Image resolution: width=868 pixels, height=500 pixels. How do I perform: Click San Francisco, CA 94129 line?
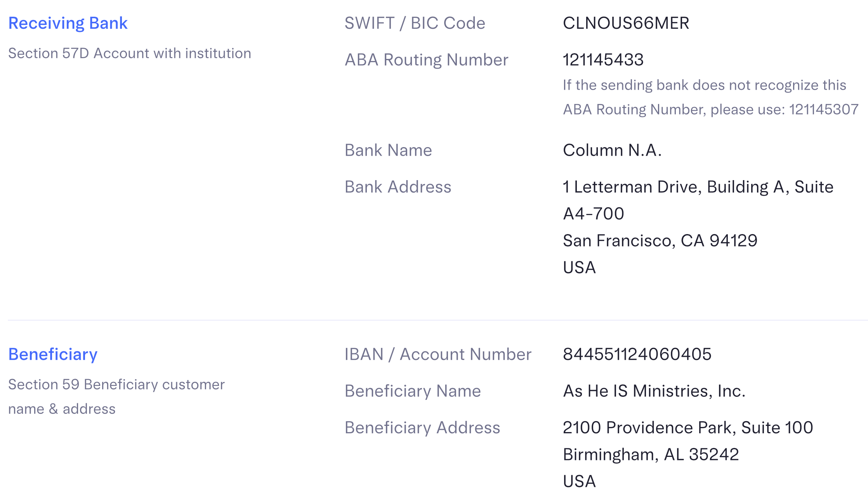click(x=660, y=241)
